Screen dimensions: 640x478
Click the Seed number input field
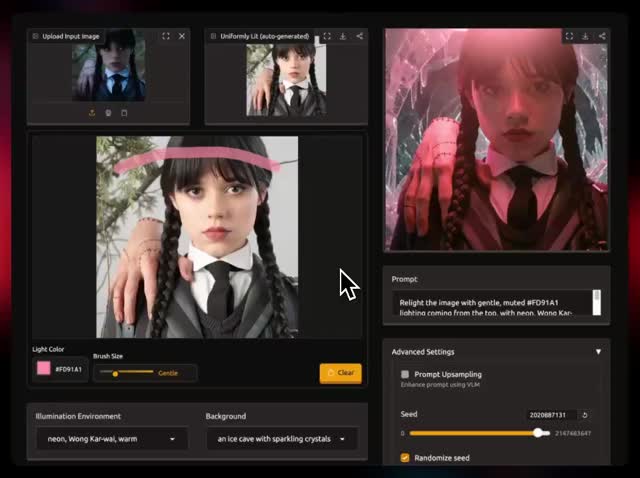(x=551, y=415)
